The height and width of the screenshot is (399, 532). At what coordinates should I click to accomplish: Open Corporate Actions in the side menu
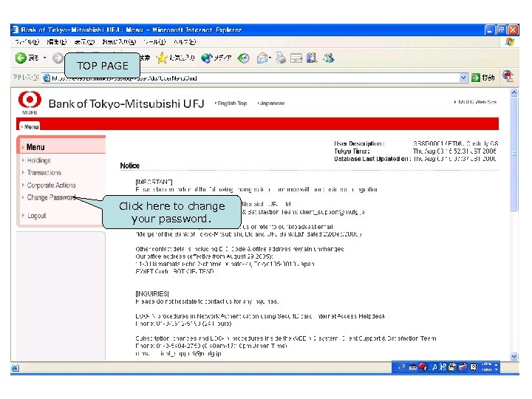click(51, 185)
